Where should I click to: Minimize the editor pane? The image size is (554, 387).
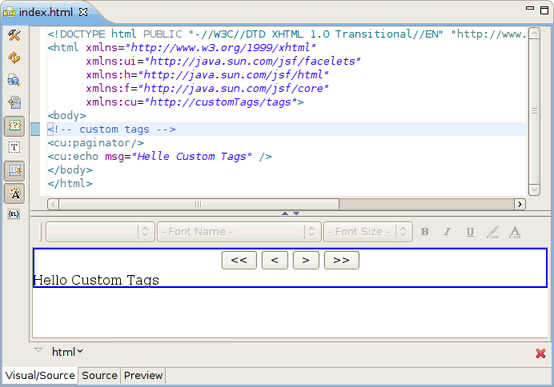tap(530, 8)
